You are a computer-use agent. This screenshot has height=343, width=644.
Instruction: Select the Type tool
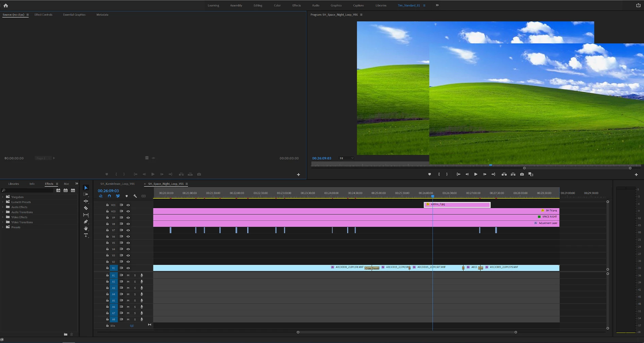[86, 235]
